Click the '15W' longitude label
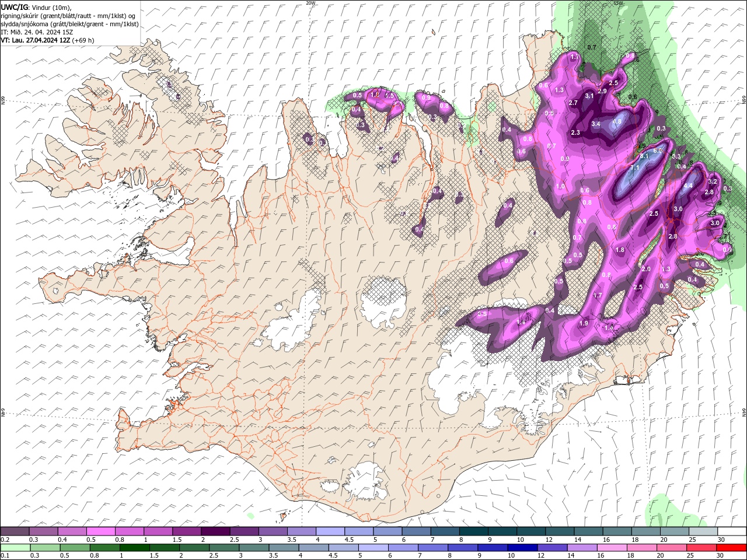Viewport: 747px width, 560px height. click(618, 3)
